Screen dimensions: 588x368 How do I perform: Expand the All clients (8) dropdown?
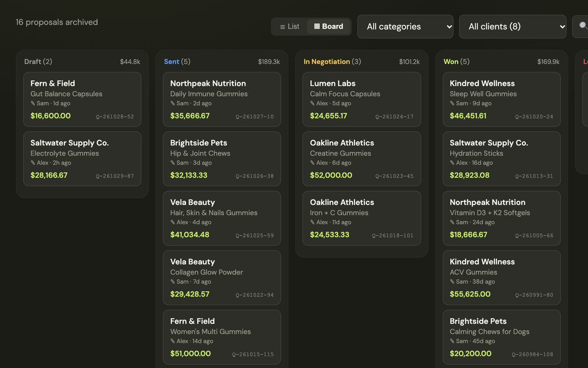coord(513,26)
